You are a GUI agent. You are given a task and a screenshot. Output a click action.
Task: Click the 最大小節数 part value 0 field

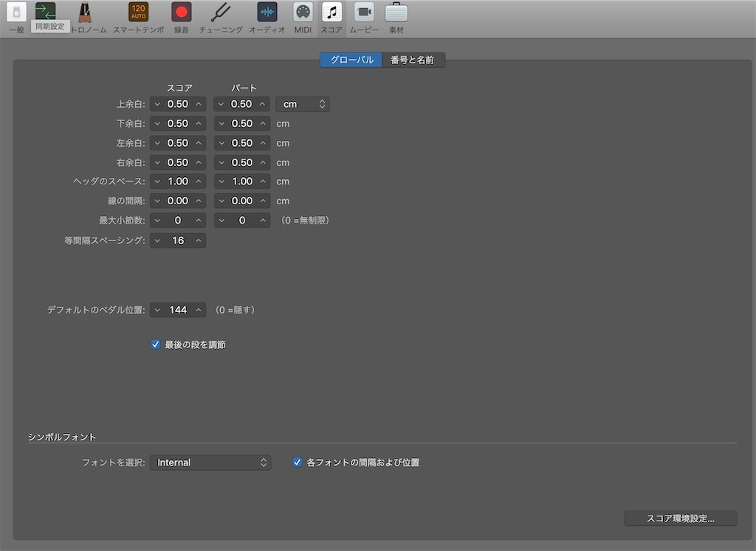point(242,221)
